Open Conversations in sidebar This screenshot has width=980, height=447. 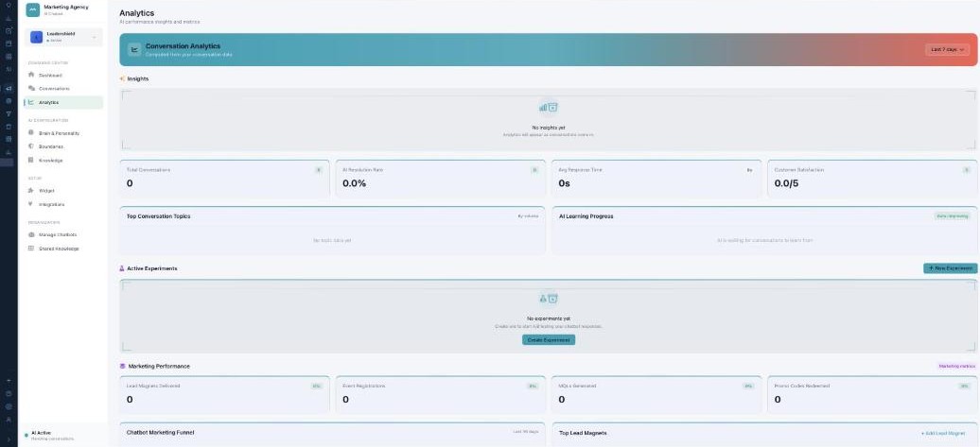click(63, 89)
